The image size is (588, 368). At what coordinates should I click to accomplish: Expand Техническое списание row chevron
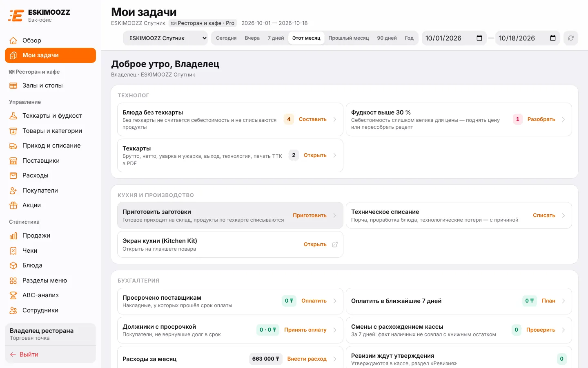point(563,215)
